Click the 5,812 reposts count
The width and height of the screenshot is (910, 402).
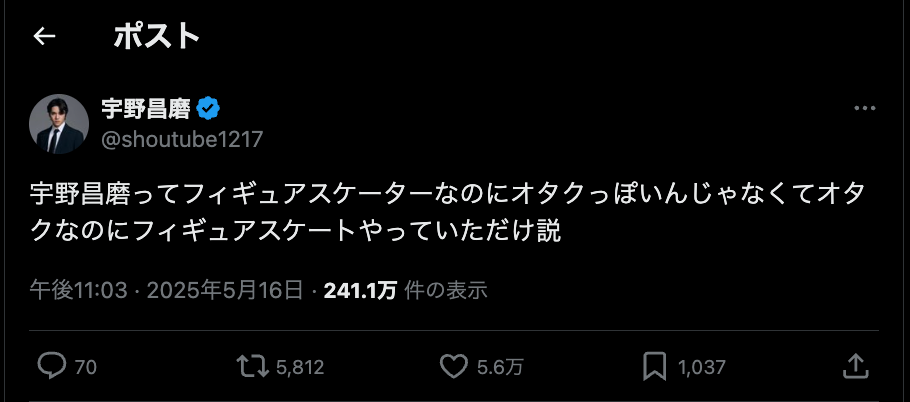[x=300, y=367]
